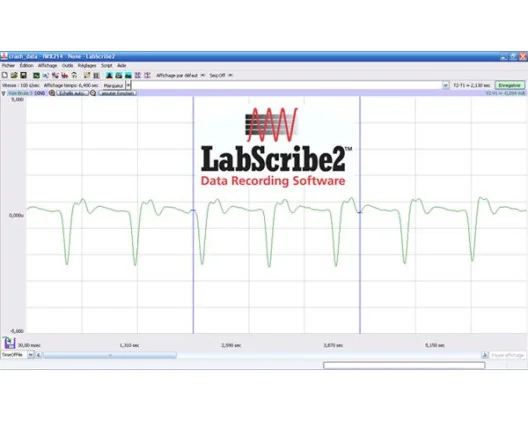Click the progress bar at the bottom right
The height and width of the screenshot is (422, 528).
click(404, 365)
